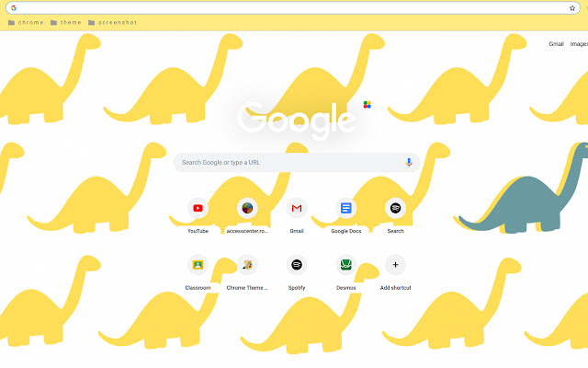Open the YouTube shortcut
The image size is (588, 368).
pyautogui.click(x=198, y=208)
